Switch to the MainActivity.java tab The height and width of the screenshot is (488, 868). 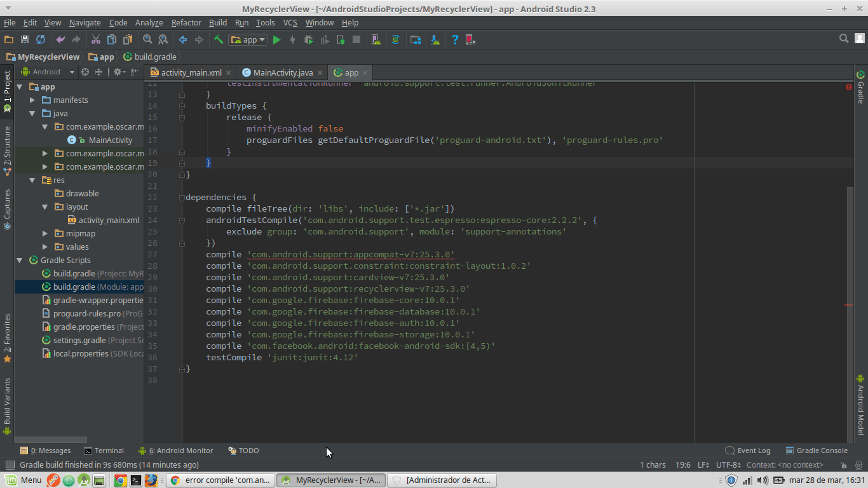[x=281, y=72]
